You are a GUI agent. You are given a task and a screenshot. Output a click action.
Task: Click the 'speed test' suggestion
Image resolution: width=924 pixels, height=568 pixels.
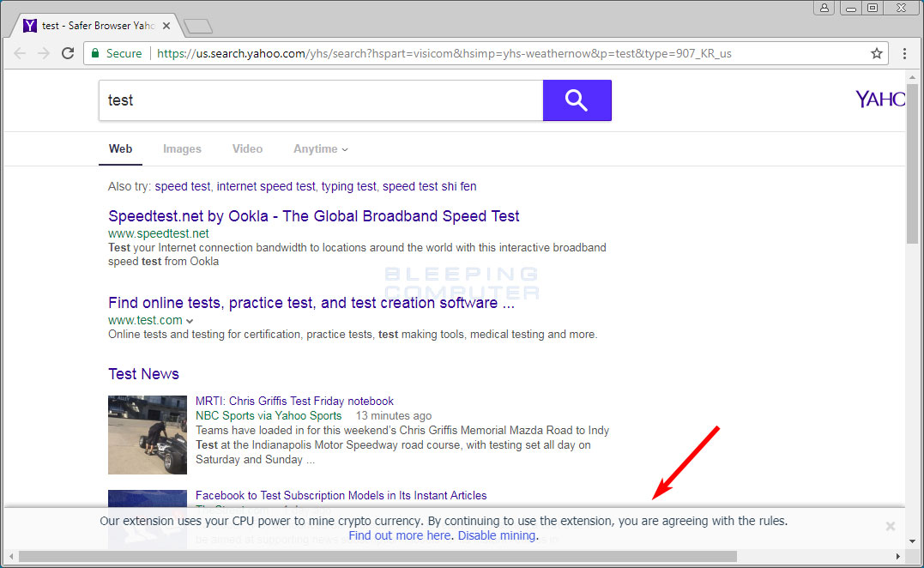click(x=182, y=187)
